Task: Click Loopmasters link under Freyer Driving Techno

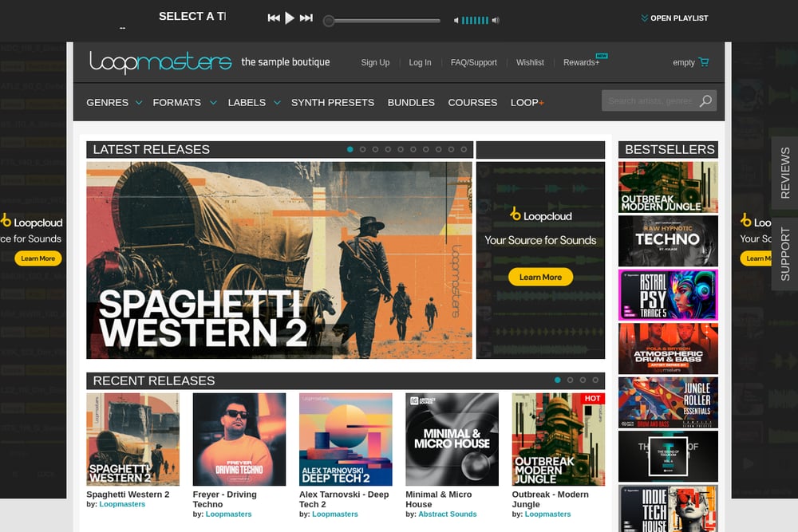Action: 228,514
